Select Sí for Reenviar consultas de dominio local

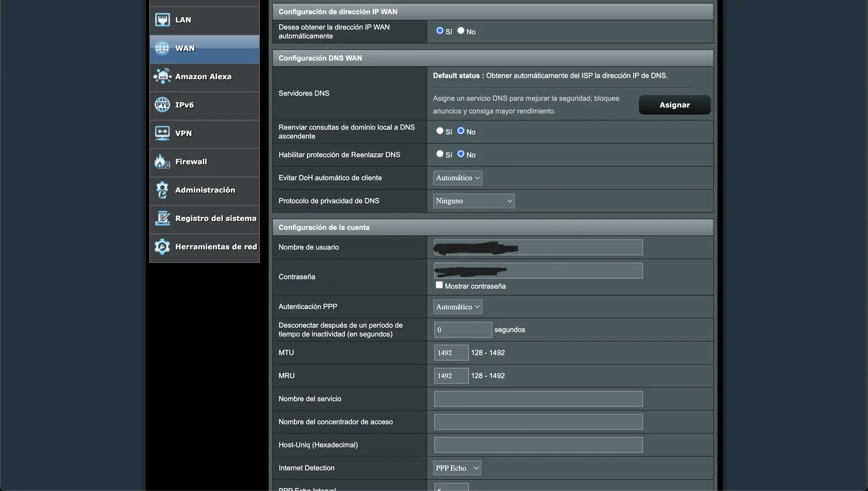click(440, 131)
